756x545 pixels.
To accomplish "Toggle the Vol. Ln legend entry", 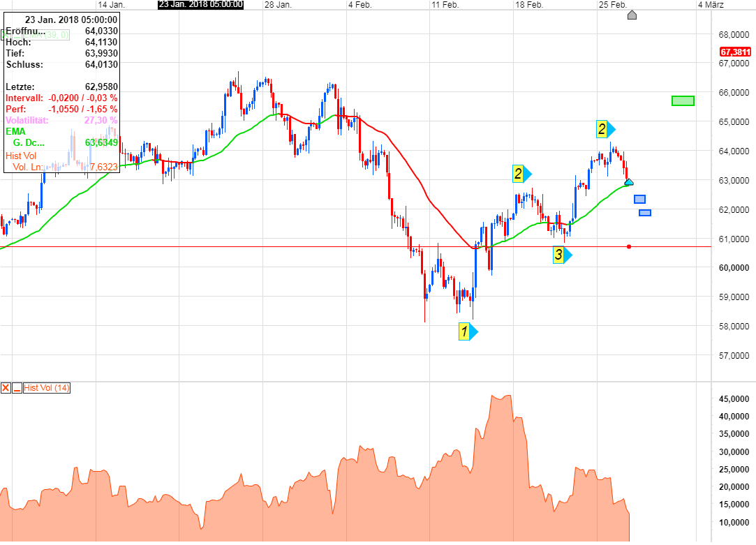I will coord(28,167).
